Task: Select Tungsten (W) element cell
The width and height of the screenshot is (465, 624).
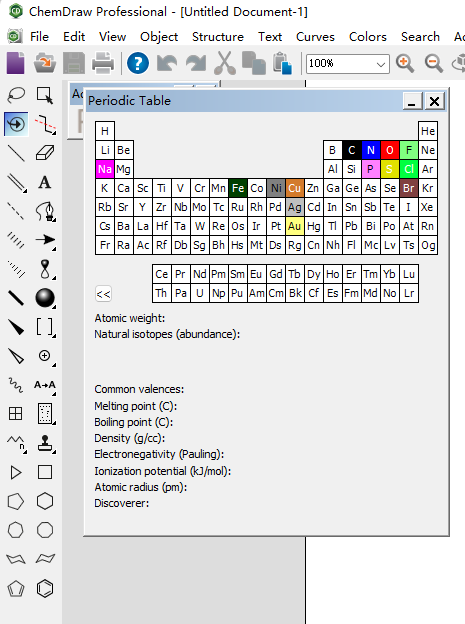Action: (199, 226)
